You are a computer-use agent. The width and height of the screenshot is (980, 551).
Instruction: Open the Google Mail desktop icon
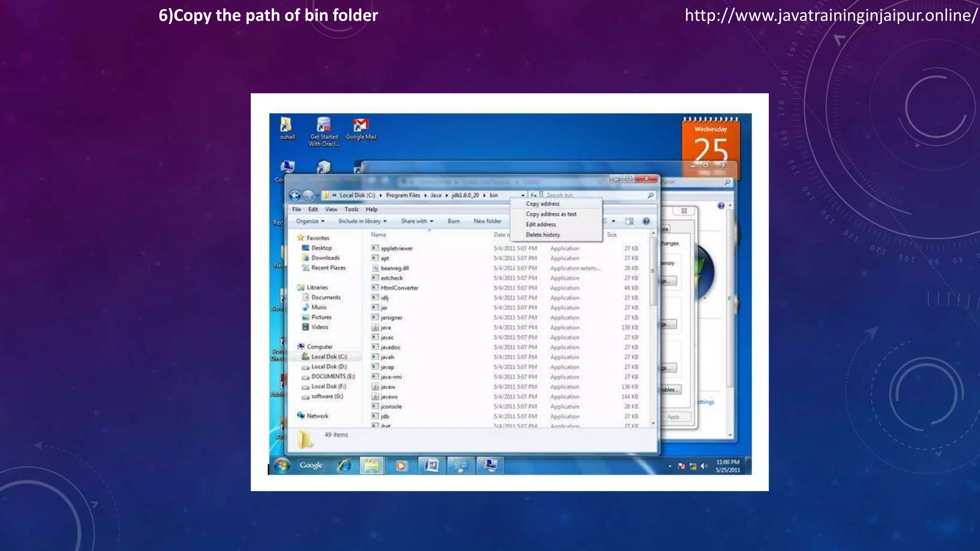(361, 129)
